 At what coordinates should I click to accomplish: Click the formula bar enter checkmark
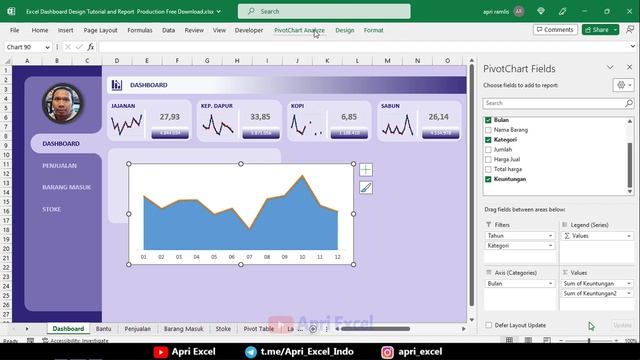coord(79,47)
